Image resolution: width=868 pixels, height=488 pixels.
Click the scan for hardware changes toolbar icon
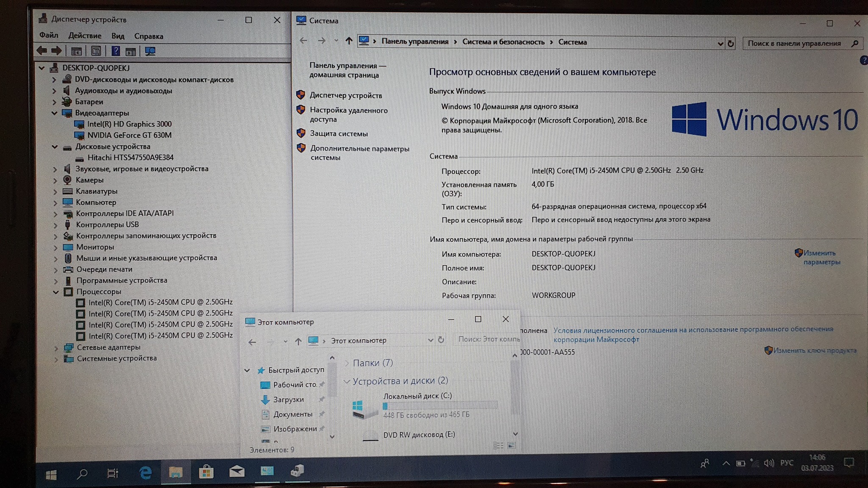click(150, 51)
